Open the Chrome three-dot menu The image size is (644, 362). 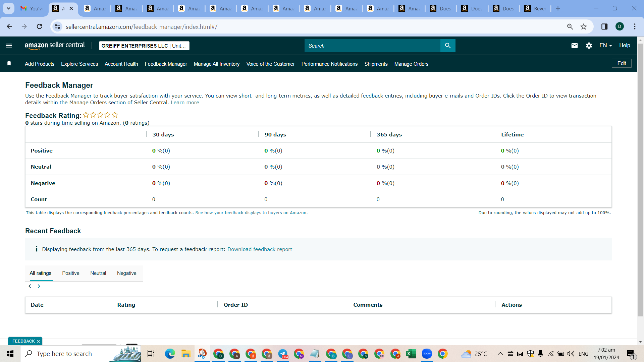(x=635, y=26)
